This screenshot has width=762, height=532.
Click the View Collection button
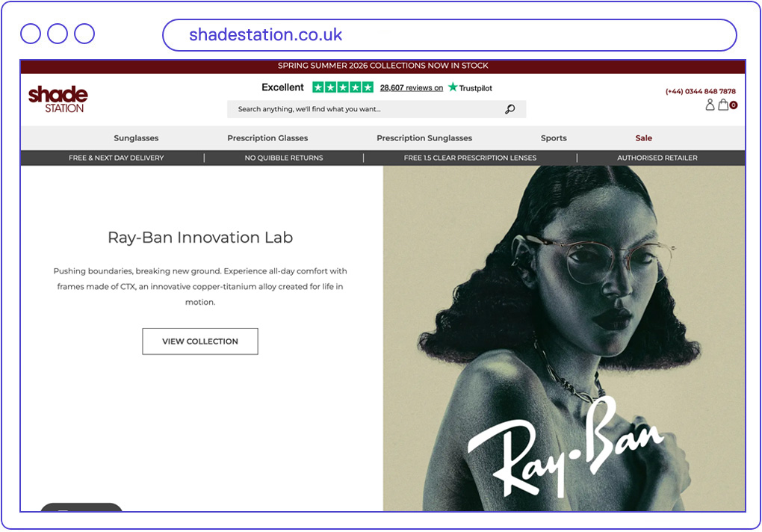tap(200, 341)
